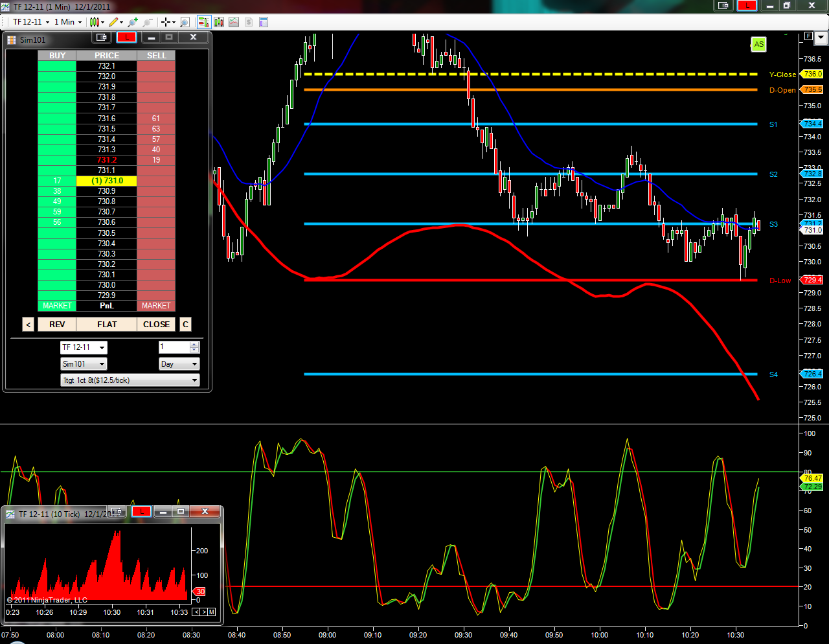Click the yellow 76.47 indicator value tag
829x644 pixels.
[x=813, y=478]
